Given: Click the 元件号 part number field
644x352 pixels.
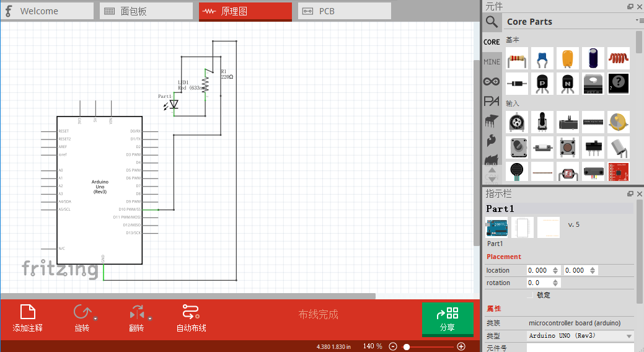Looking at the screenshot, I should tap(580, 348).
